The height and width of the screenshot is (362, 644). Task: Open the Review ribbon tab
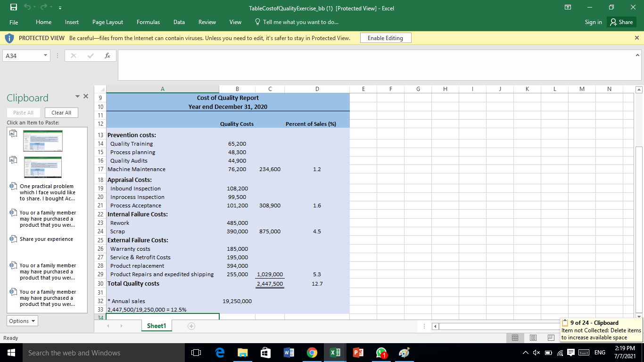pyautogui.click(x=207, y=22)
